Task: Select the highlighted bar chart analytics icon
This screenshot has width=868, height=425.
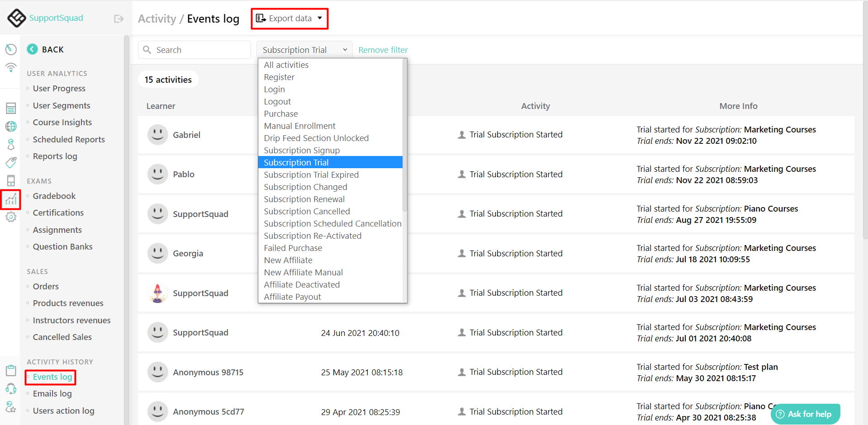Action: [x=11, y=199]
